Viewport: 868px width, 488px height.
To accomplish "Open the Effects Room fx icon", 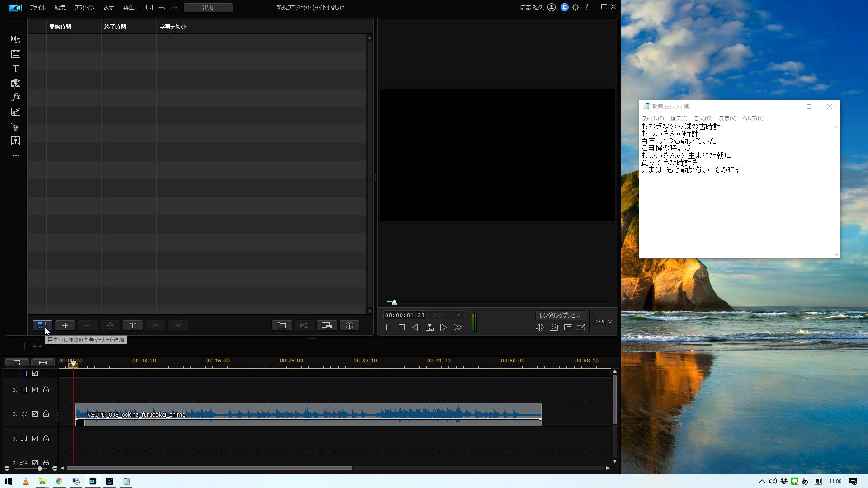I will point(16,97).
